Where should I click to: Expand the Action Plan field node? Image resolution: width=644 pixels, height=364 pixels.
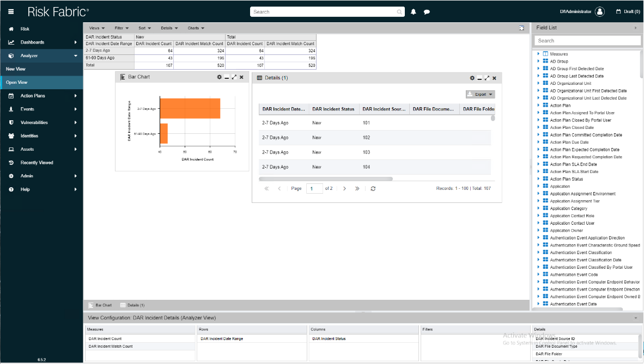(538, 106)
